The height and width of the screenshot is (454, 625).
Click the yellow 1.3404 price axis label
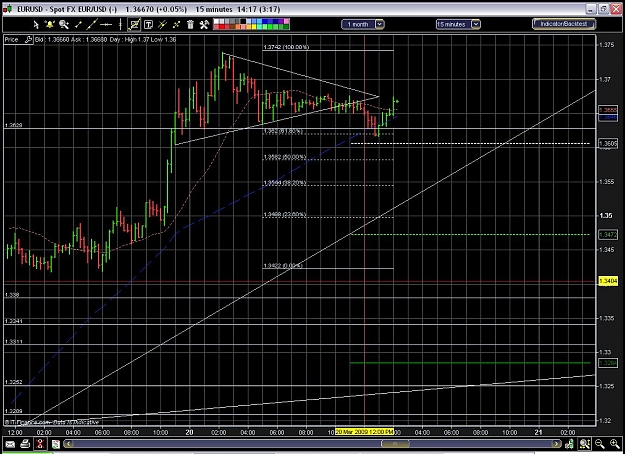pyautogui.click(x=608, y=281)
